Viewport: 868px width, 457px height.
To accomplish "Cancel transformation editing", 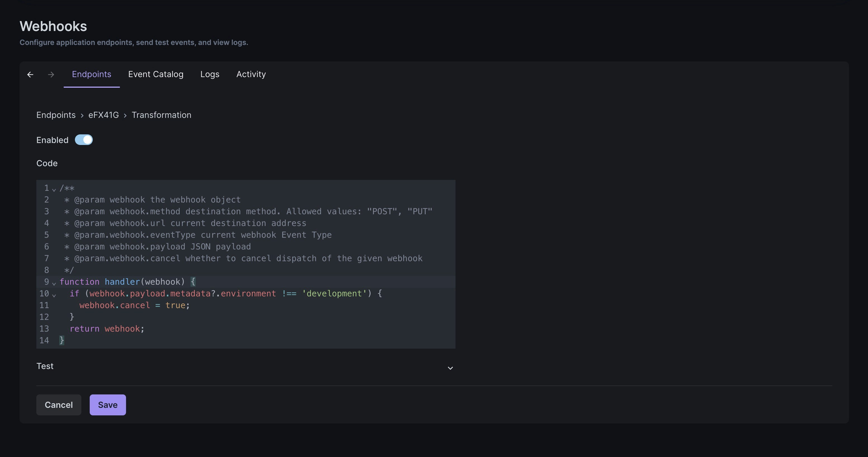I will (x=59, y=405).
